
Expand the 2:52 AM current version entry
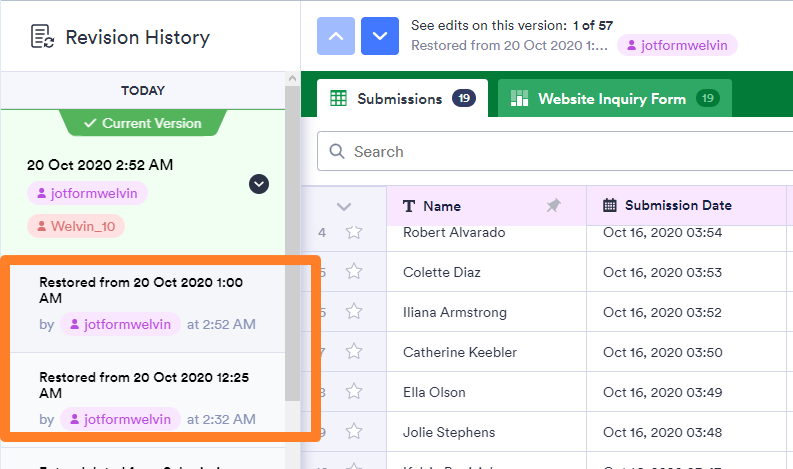tap(259, 184)
